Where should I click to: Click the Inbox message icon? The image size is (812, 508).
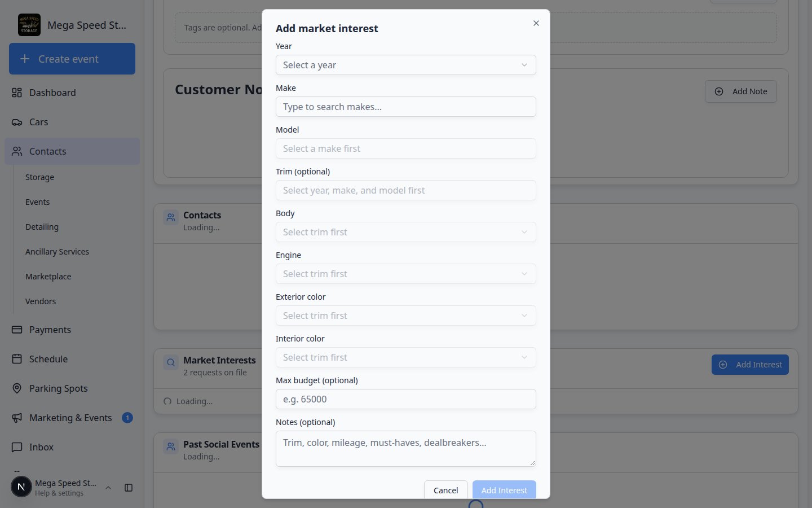[17, 447]
